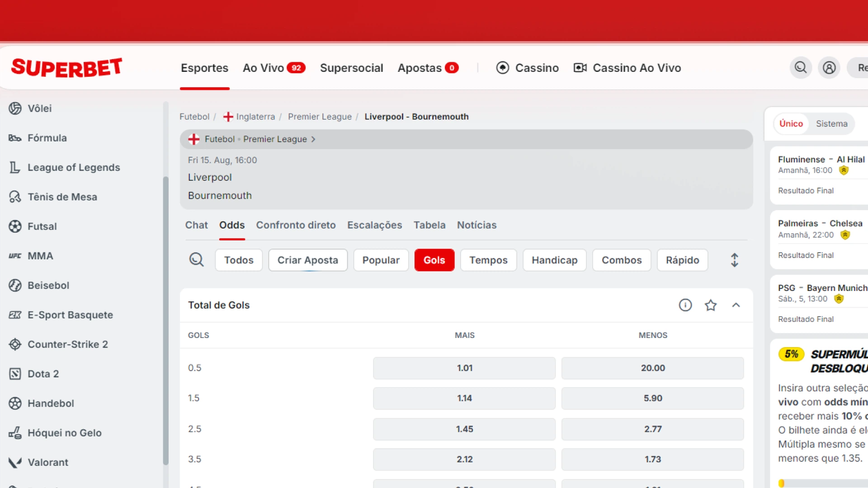Select the Sistema bet type
Viewport: 868px width, 488px height.
(x=832, y=124)
